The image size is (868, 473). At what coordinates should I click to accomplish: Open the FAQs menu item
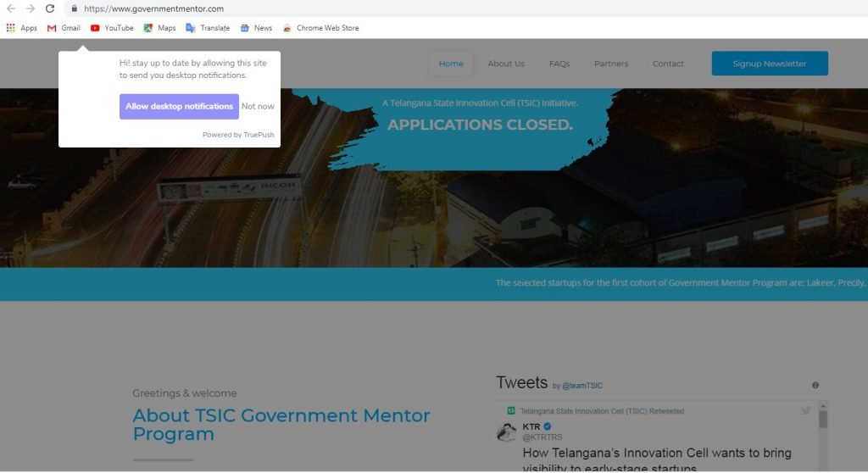point(559,64)
